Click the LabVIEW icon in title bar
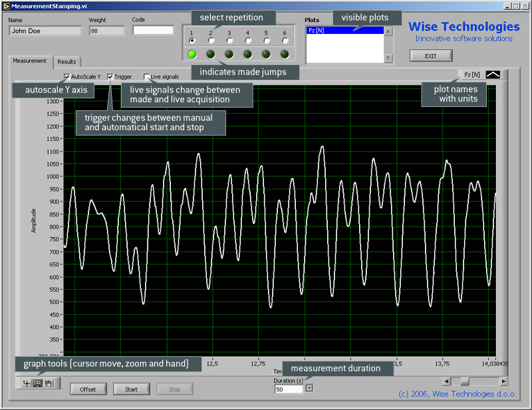532x410 pixels. tap(6, 6)
